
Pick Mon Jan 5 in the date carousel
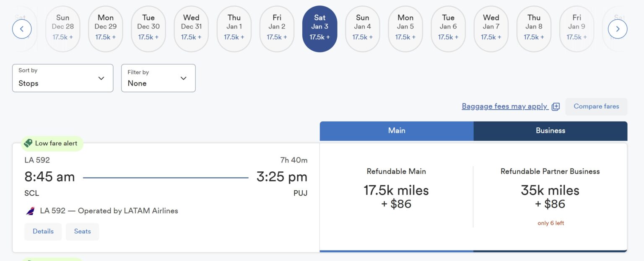point(405,28)
